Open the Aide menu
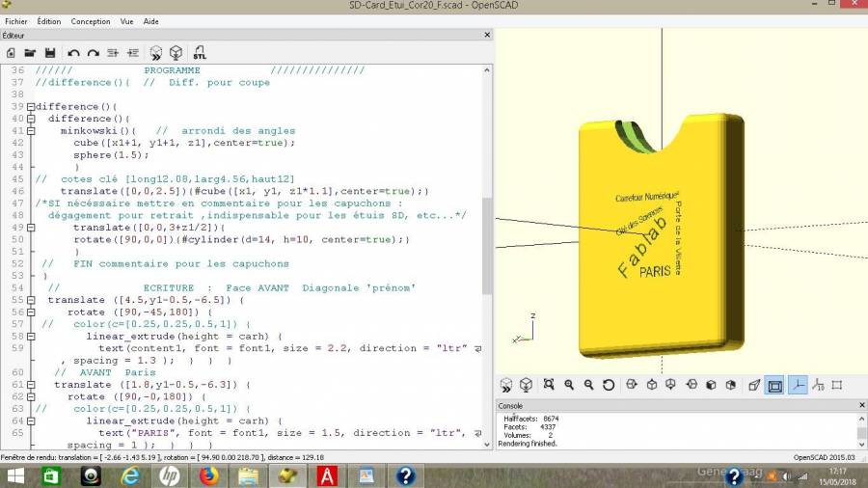Viewport: 868px width, 488px height. [150, 21]
